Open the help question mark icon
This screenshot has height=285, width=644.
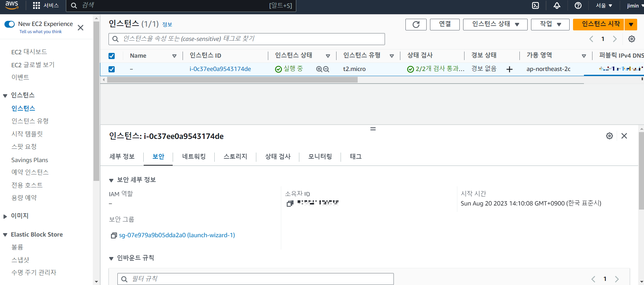click(578, 5)
